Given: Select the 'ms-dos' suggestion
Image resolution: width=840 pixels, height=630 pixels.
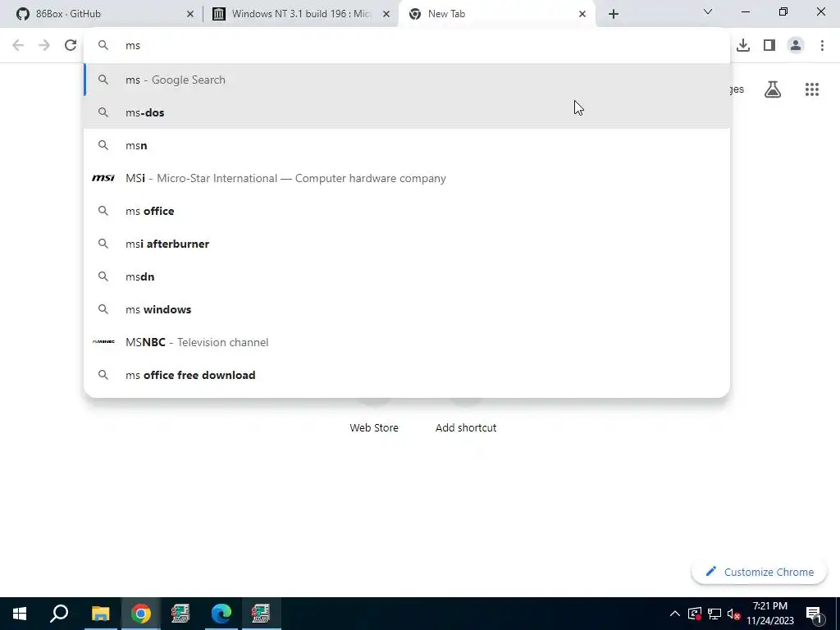Looking at the screenshot, I should point(407,112).
